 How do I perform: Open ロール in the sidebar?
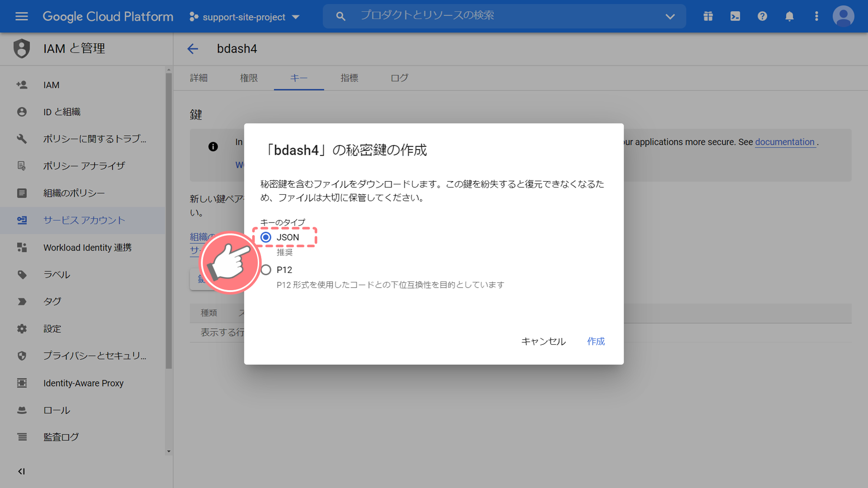(82, 410)
